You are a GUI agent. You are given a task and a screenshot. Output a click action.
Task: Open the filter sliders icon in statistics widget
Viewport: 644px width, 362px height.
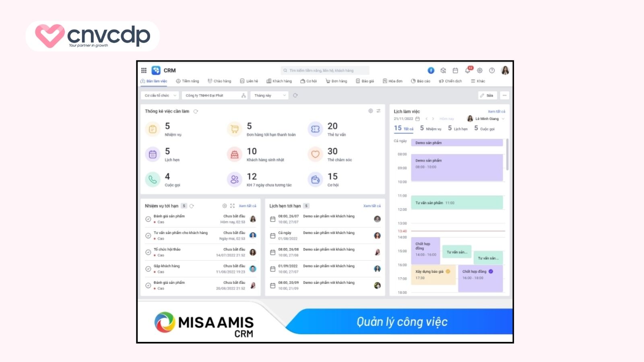378,111
